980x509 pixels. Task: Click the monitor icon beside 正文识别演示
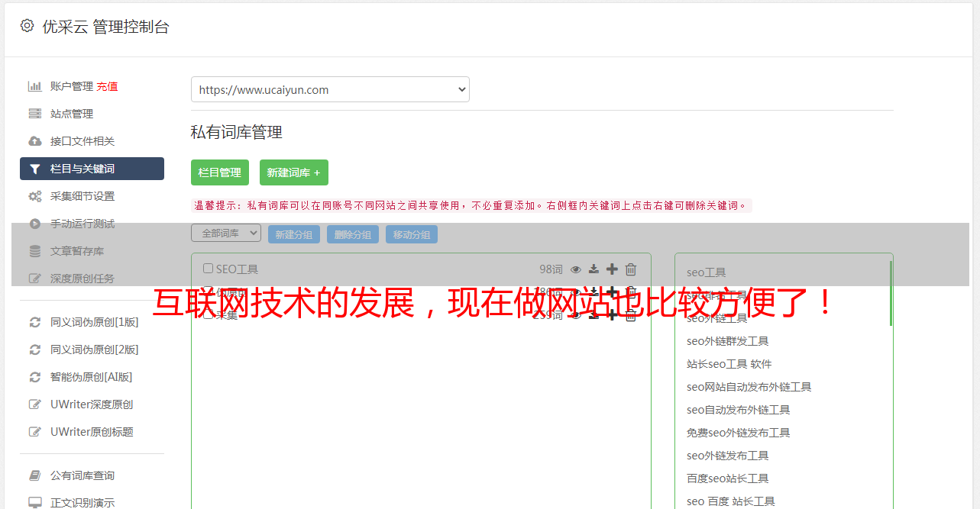[x=35, y=503]
